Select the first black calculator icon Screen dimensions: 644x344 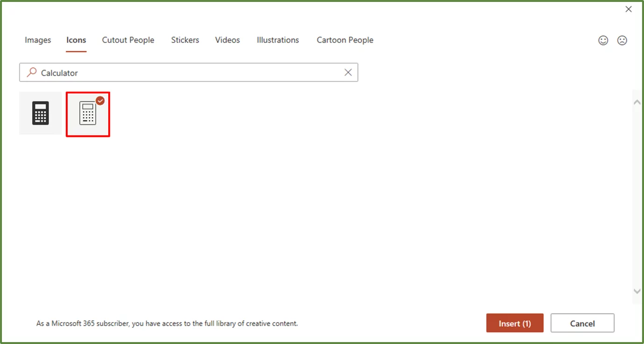coord(40,113)
